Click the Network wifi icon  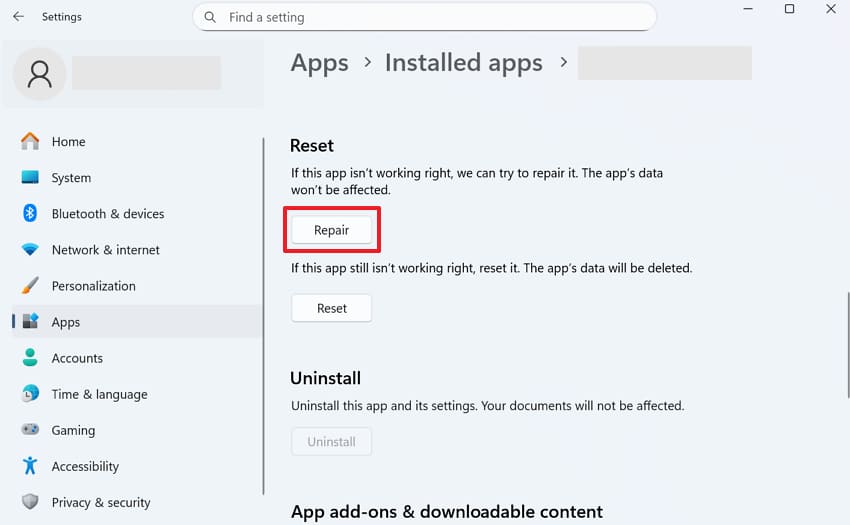coord(30,249)
